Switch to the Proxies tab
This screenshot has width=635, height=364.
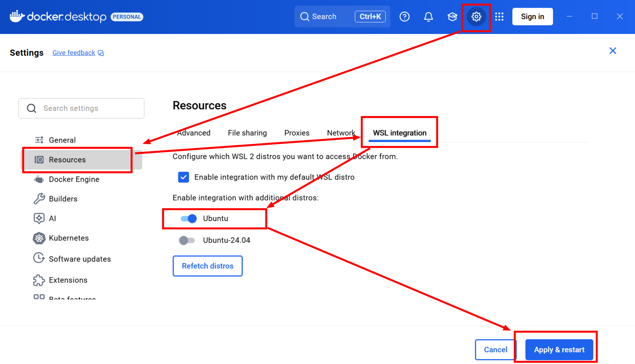tap(297, 133)
